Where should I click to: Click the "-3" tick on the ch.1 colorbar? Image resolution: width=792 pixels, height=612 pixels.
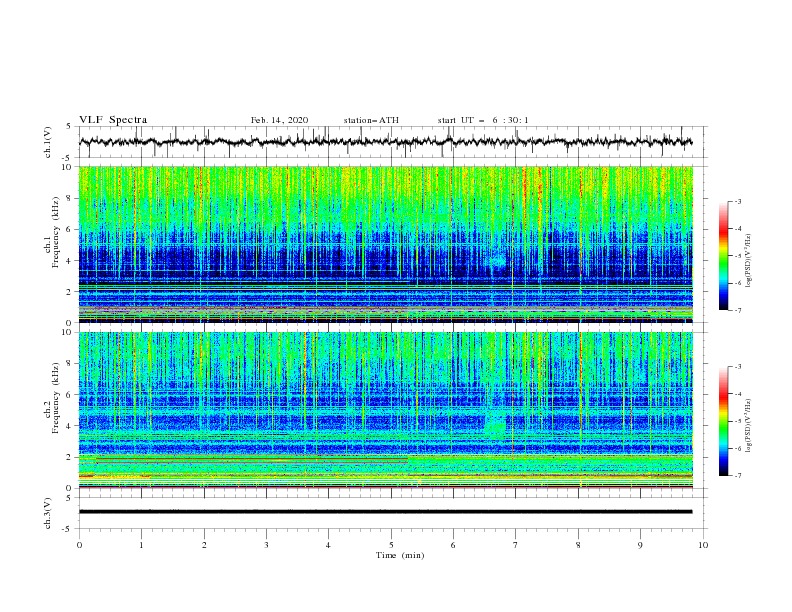pos(737,201)
